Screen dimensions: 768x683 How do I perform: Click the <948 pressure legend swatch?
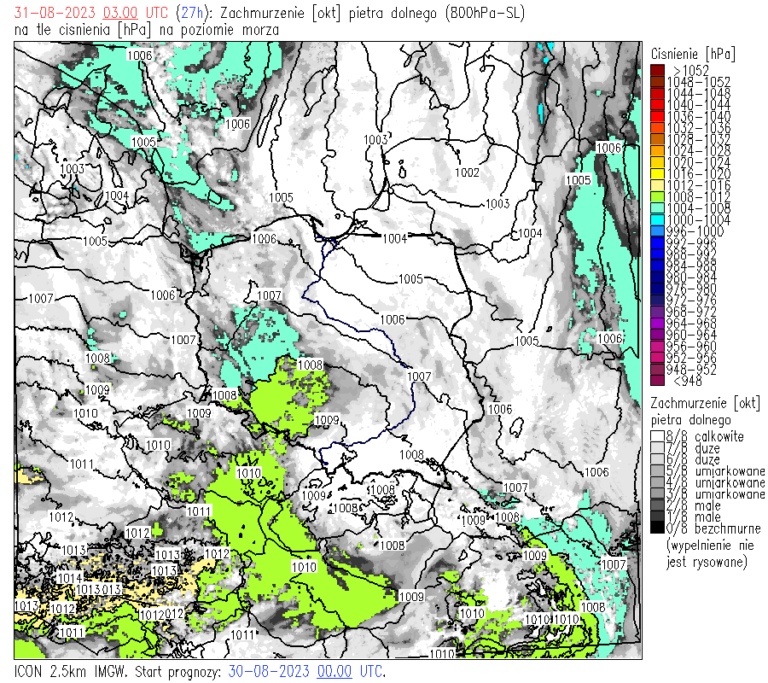coord(657,379)
